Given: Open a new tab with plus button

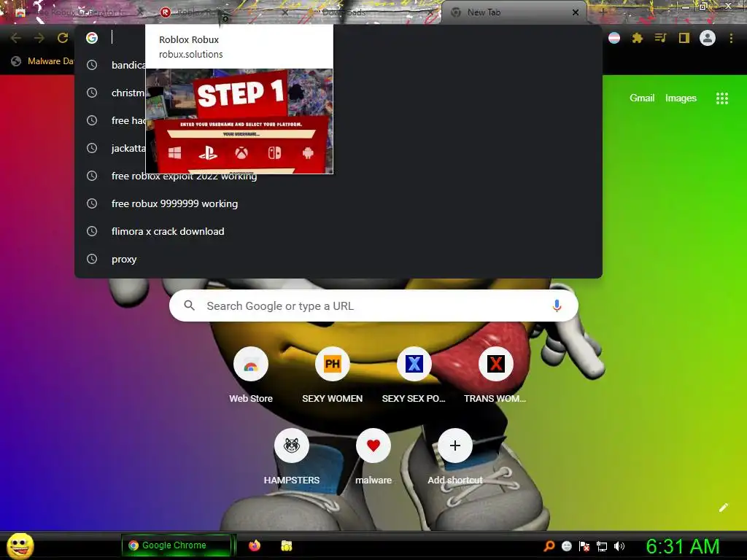Looking at the screenshot, I should 602,12.
